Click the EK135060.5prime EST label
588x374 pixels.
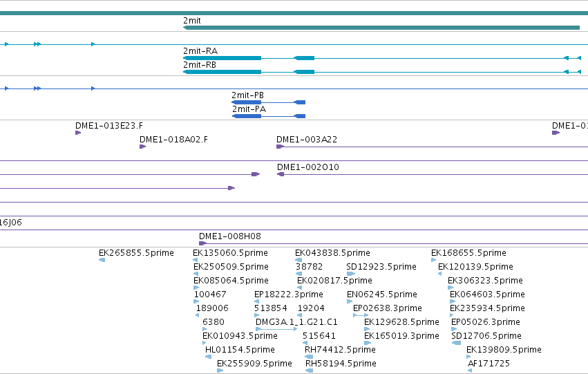(x=230, y=253)
